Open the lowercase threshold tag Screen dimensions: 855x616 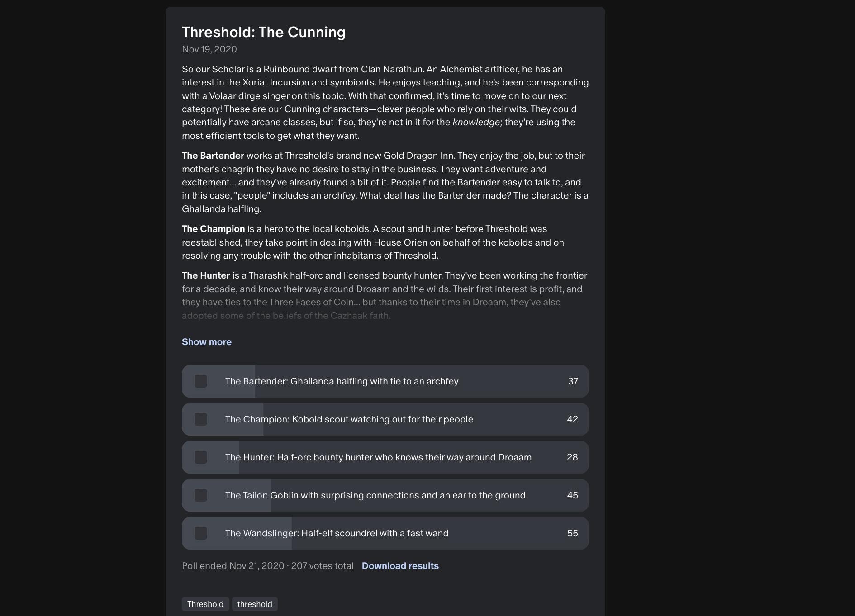pyautogui.click(x=255, y=604)
